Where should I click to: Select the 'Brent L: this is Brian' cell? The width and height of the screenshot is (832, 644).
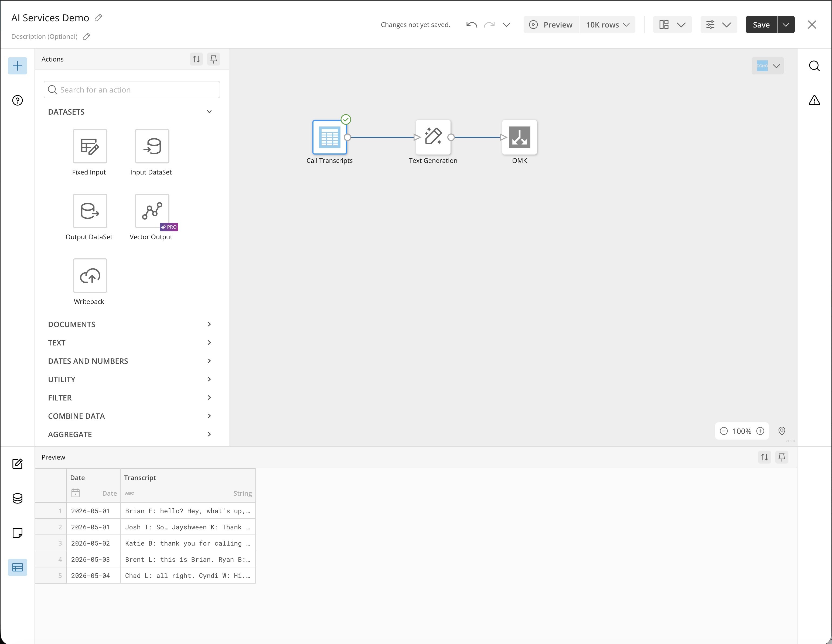click(x=188, y=559)
